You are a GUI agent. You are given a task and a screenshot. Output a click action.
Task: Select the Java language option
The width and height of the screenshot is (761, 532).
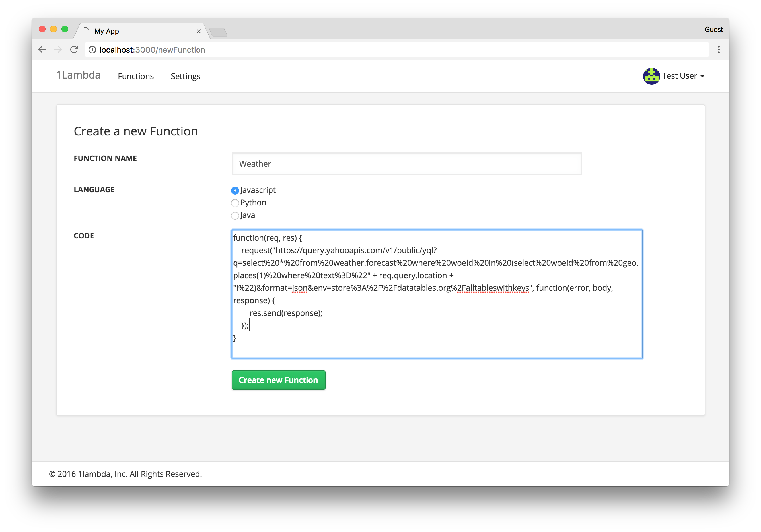tap(235, 216)
